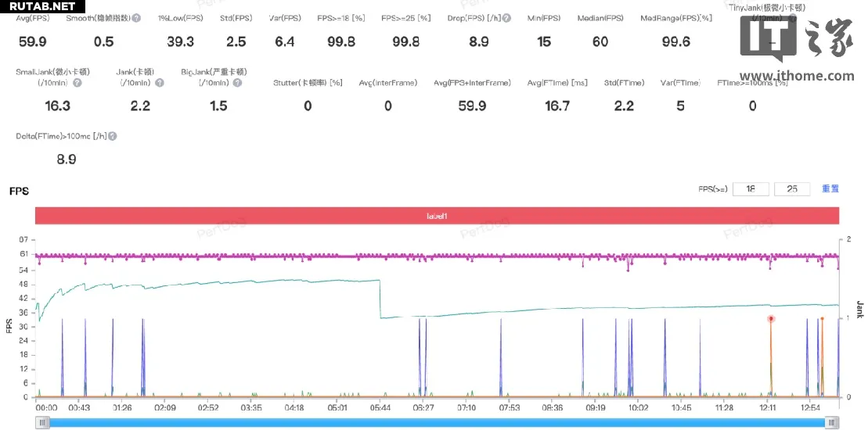The image size is (868, 430).
Task: Click the FPS threshold field showing 18
Action: [750, 189]
